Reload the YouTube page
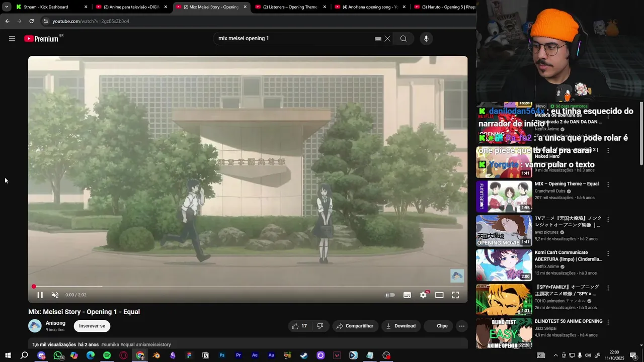The image size is (644, 362). 31,21
